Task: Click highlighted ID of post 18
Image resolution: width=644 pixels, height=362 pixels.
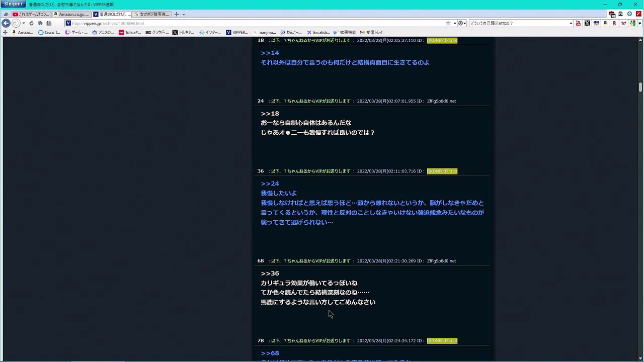Action: [x=442, y=40]
